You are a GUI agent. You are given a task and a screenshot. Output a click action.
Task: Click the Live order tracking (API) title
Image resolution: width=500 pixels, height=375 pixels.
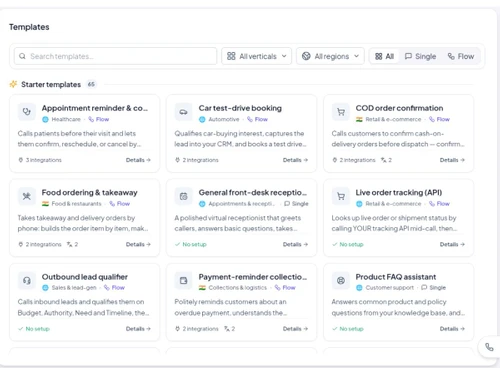pos(399,193)
